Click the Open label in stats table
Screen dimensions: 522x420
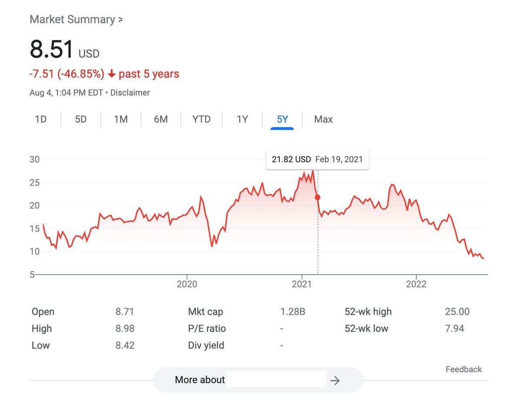pos(43,312)
